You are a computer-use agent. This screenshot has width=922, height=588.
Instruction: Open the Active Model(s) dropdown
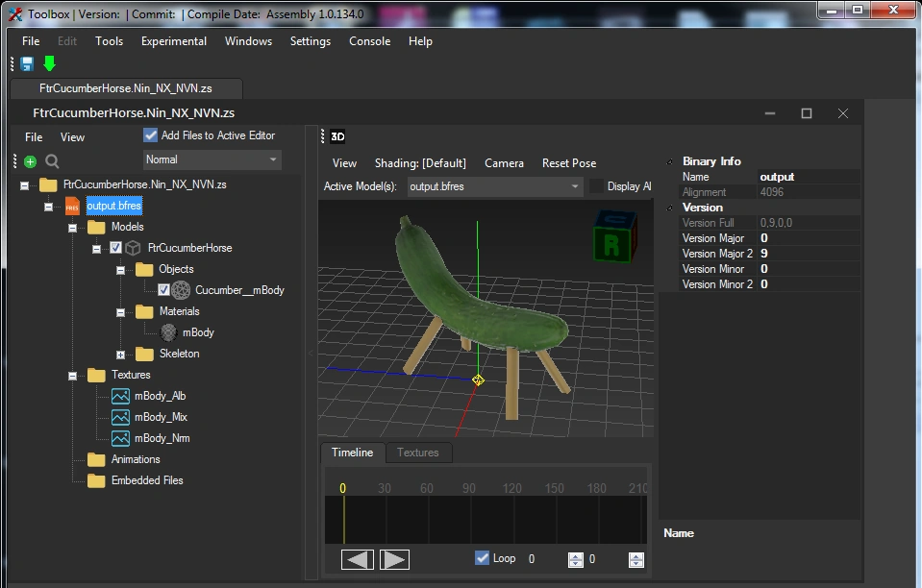point(494,186)
